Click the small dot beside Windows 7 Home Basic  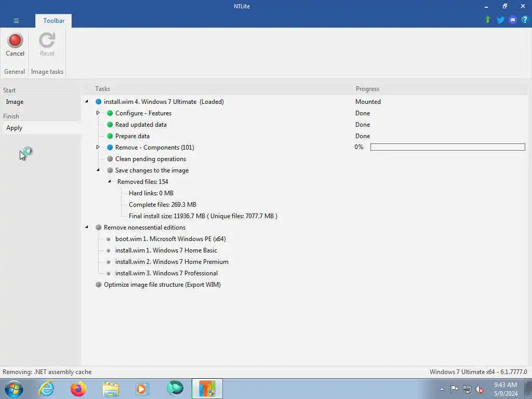coord(108,251)
